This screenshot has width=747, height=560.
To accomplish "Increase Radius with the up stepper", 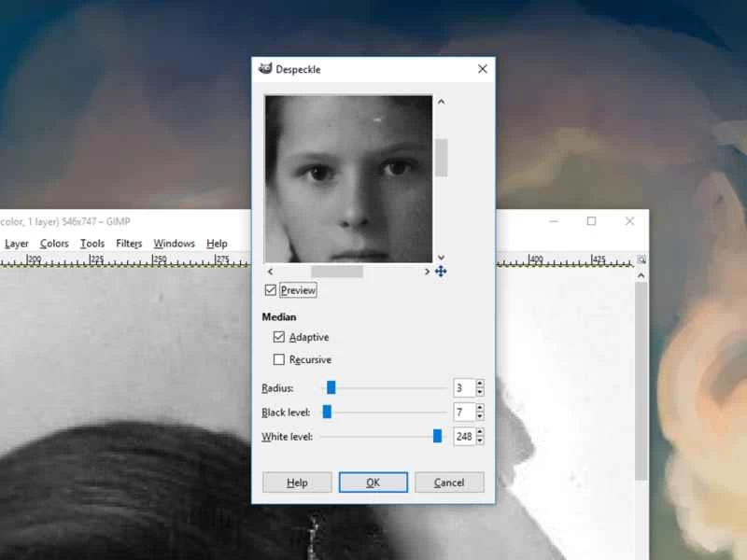I will [x=480, y=384].
